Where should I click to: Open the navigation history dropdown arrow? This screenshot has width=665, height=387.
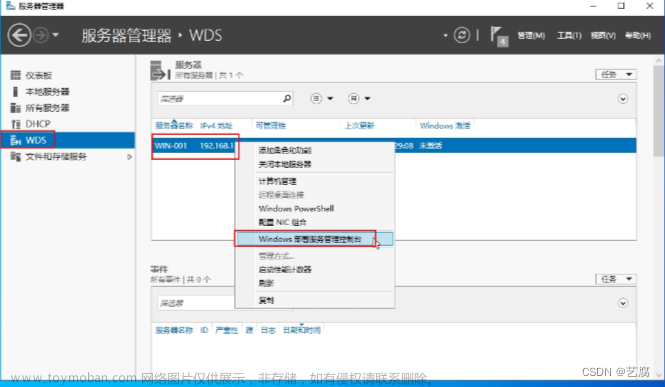click(x=56, y=35)
